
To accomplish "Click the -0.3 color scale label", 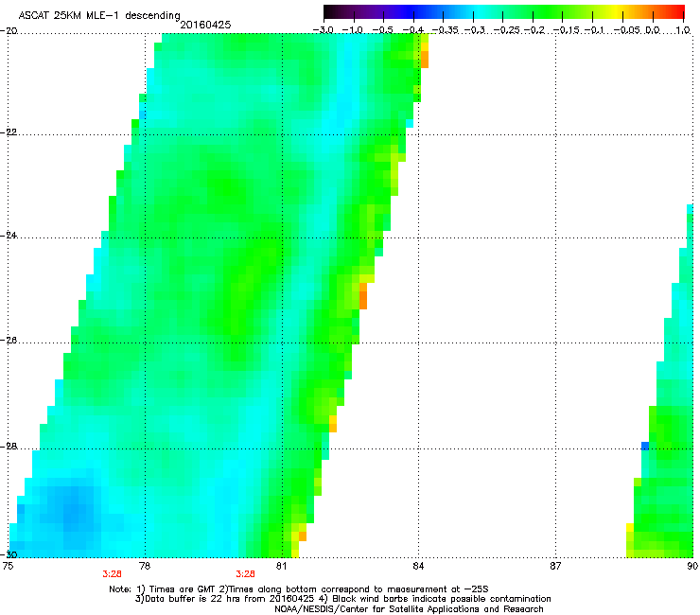I will [475, 30].
